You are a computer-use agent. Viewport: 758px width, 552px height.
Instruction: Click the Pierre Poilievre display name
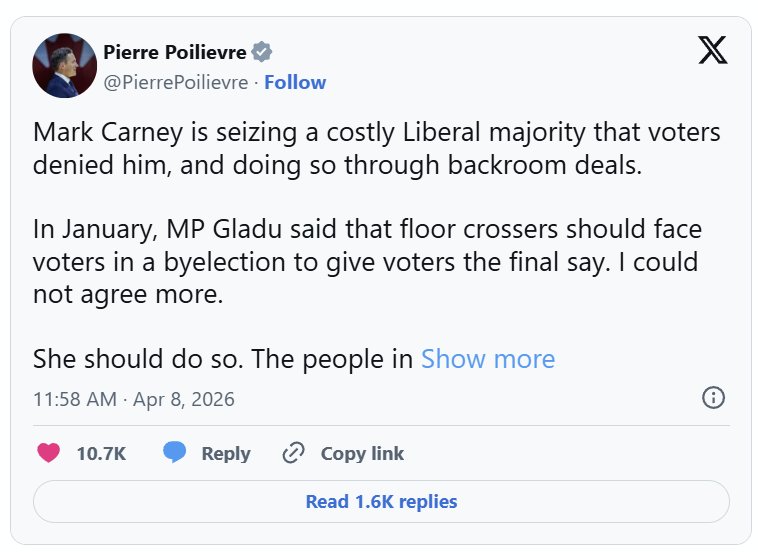174,53
